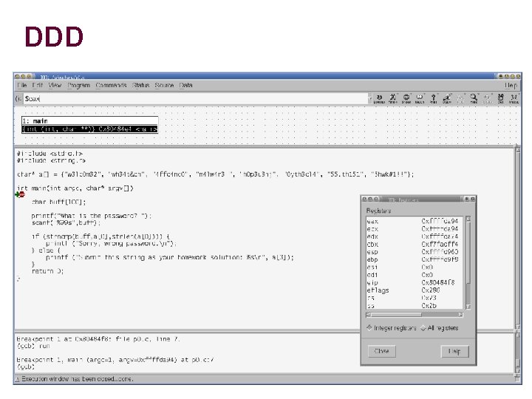Click the Display toolbar icon

[447, 99]
